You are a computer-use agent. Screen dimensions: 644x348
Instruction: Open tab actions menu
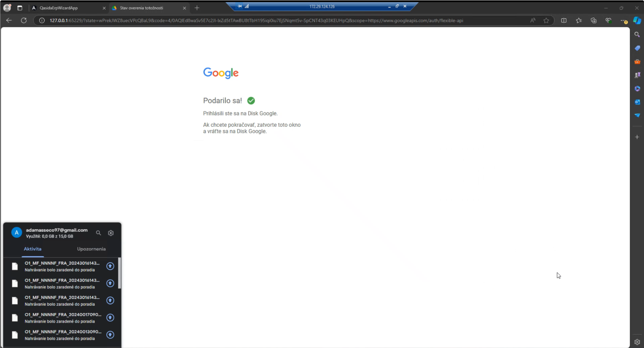(20, 8)
